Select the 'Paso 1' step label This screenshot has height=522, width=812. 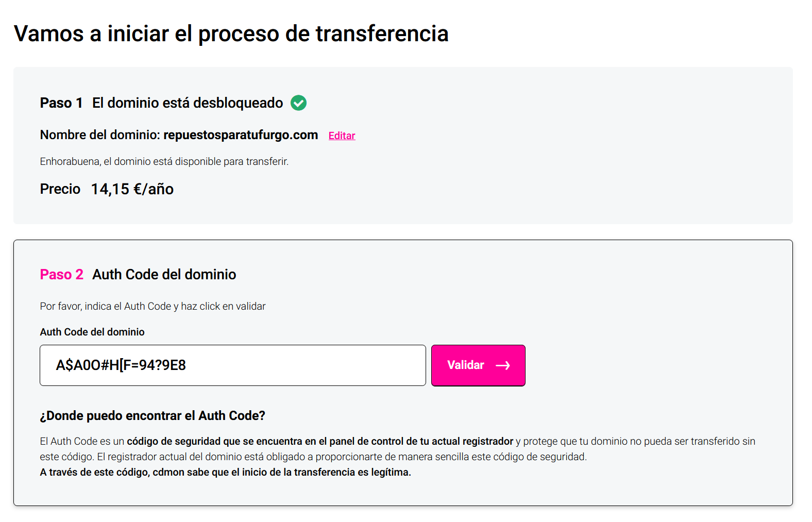(61, 103)
